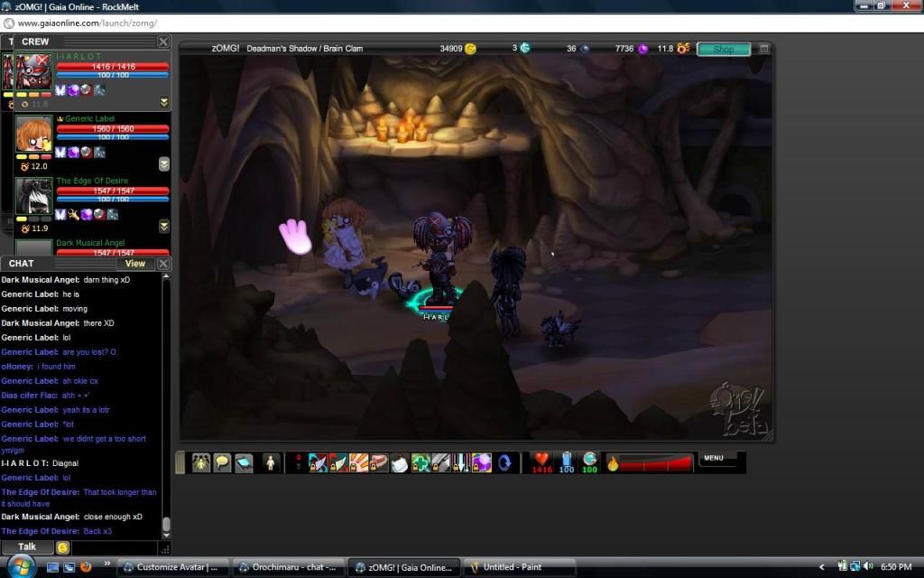Click HARLOT's red 1416 / 1416 health bar

[x=113, y=67]
